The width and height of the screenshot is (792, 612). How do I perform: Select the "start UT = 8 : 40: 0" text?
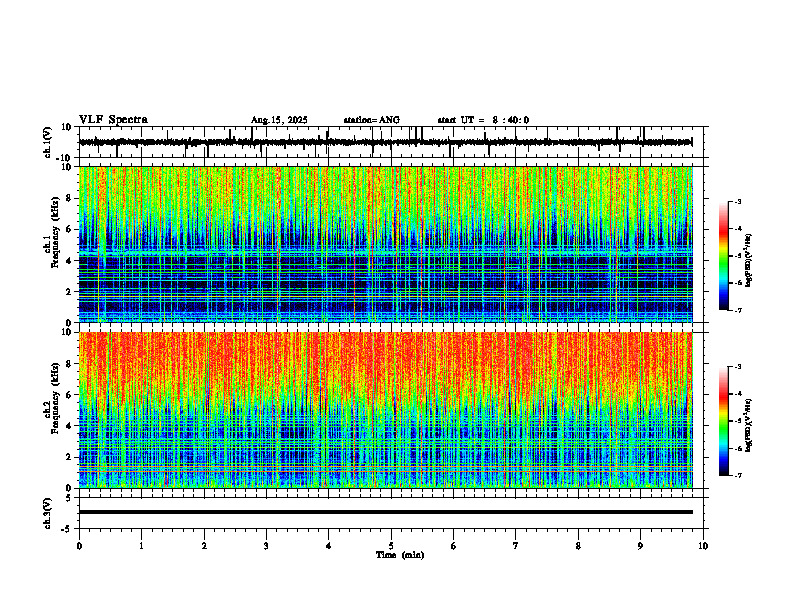(483, 120)
